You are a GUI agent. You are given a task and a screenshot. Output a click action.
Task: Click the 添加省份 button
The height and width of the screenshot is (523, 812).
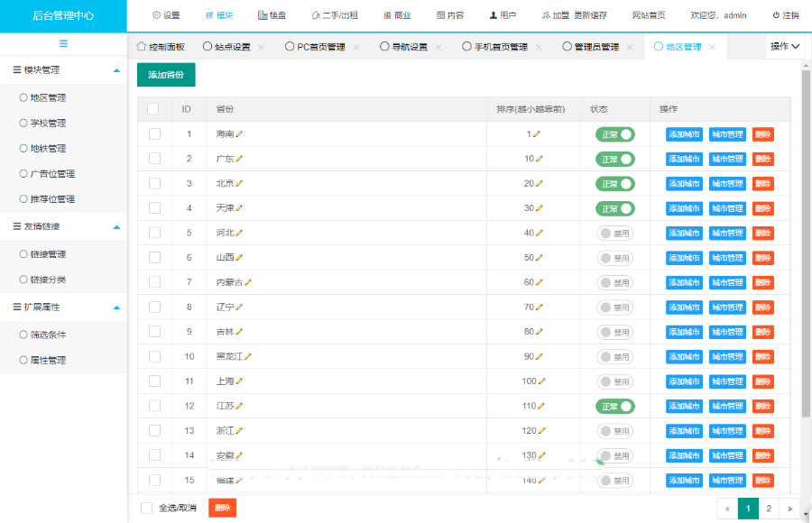166,75
